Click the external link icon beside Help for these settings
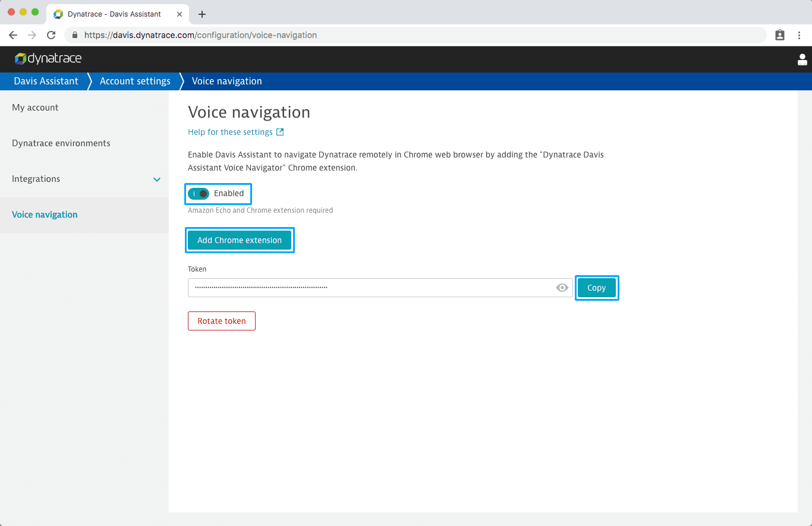The width and height of the screenshot is (812, 526). [280, 132]
